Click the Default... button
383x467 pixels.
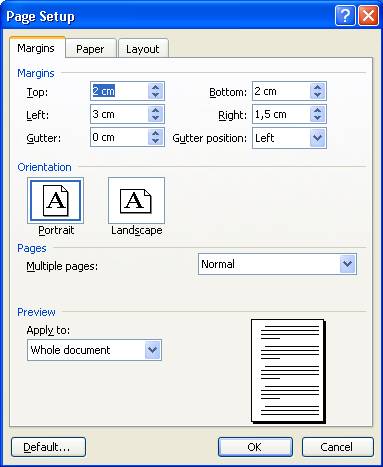48,447
